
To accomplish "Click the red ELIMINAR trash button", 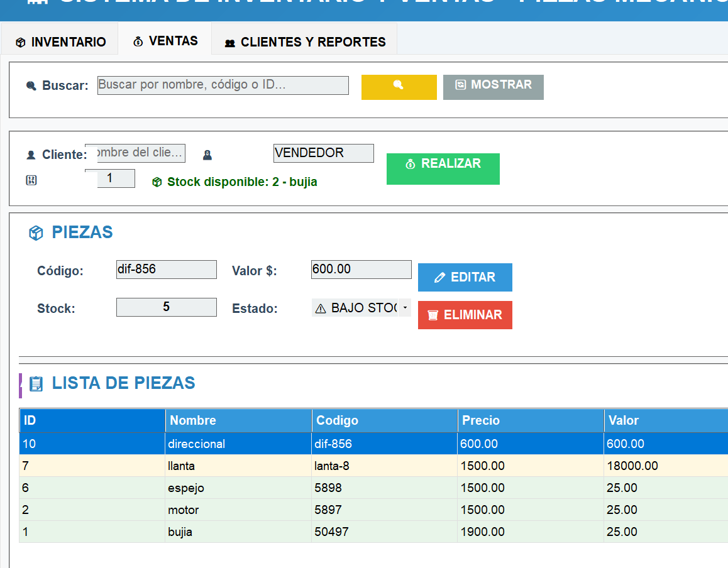I will (465, 315).
